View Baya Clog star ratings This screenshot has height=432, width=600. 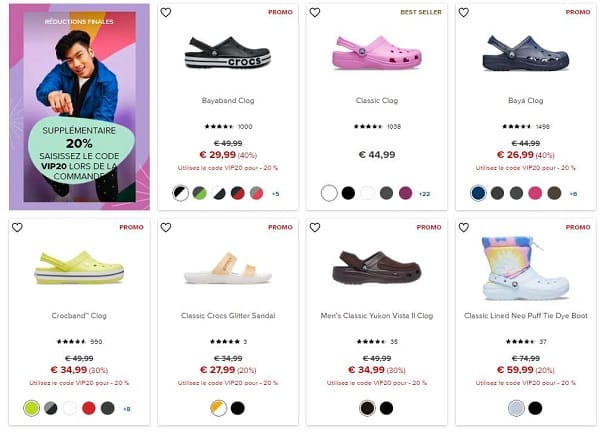click(517, 126)
